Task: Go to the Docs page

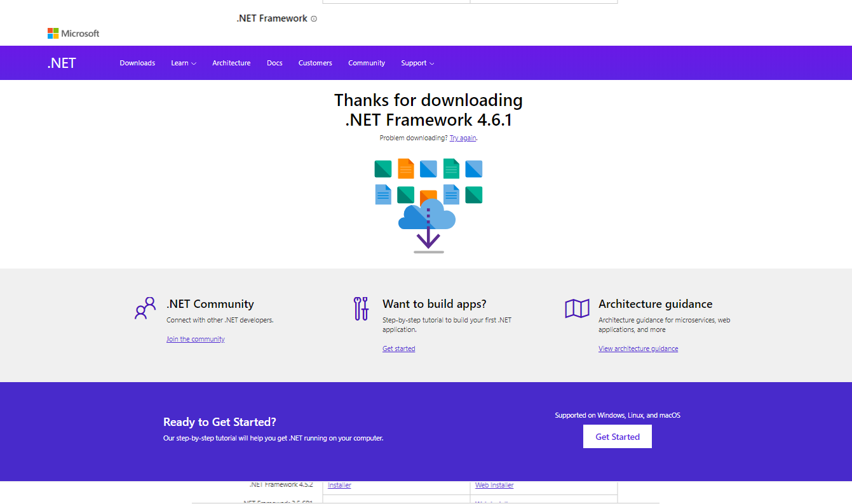Action: (x=274, y=63)
